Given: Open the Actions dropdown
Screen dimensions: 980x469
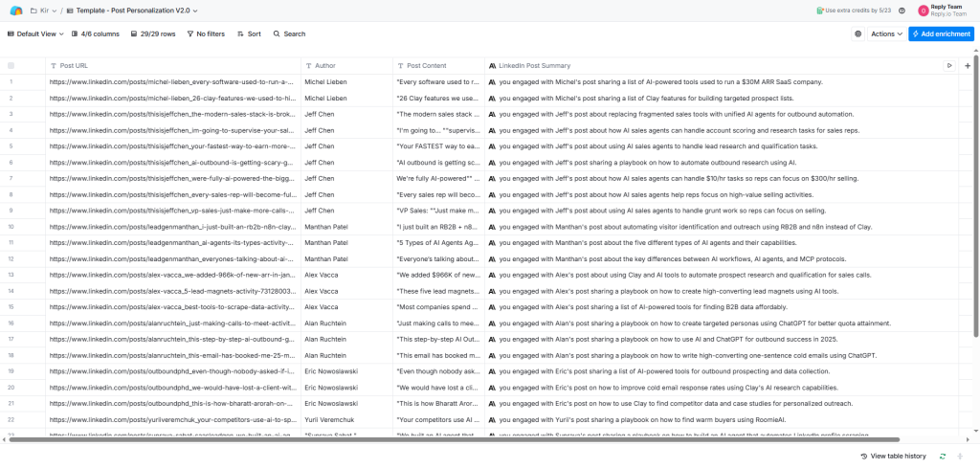Looking at the screenshot, I should [x=886, y=33].
